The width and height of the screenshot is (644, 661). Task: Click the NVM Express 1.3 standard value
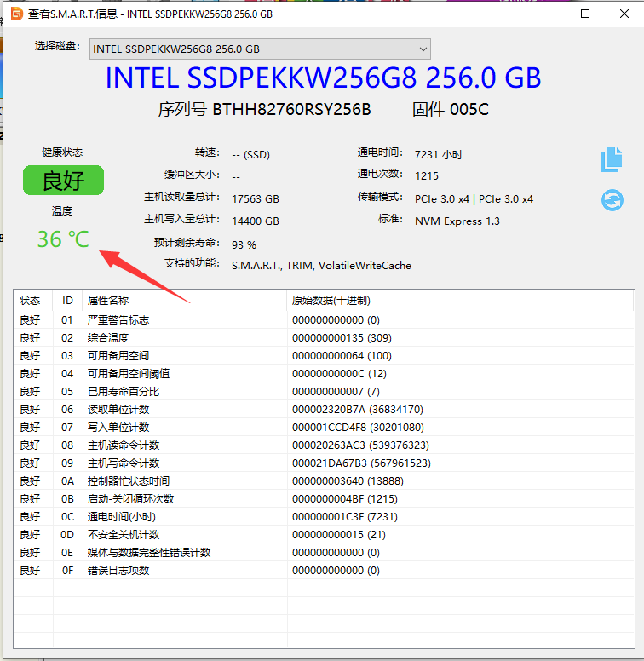click(x=457, y=221)
